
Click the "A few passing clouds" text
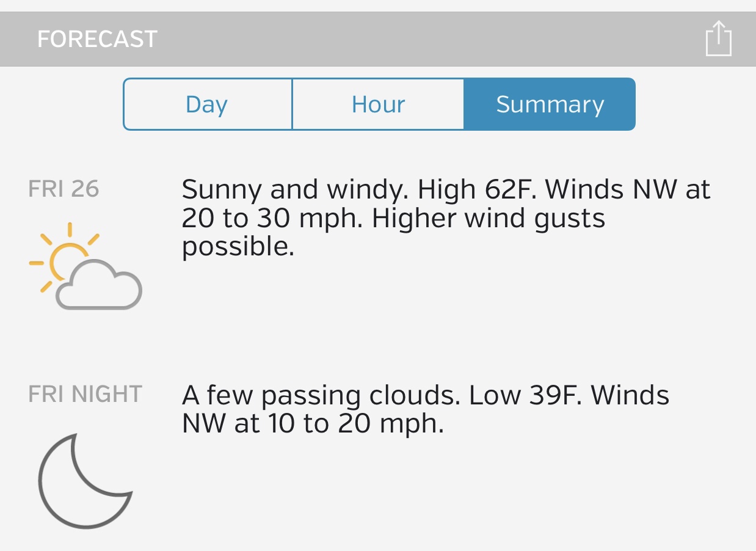click(320, 396)
